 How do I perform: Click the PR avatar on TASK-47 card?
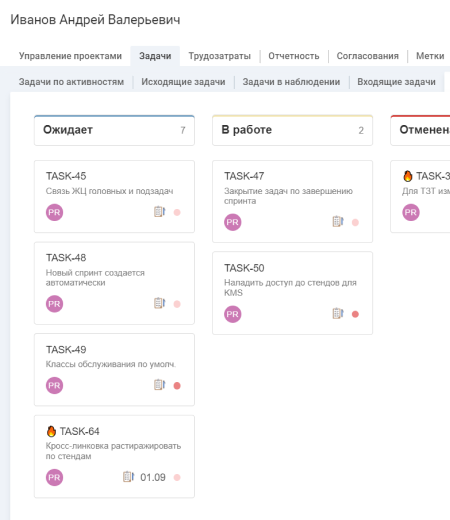pos(233,222)
